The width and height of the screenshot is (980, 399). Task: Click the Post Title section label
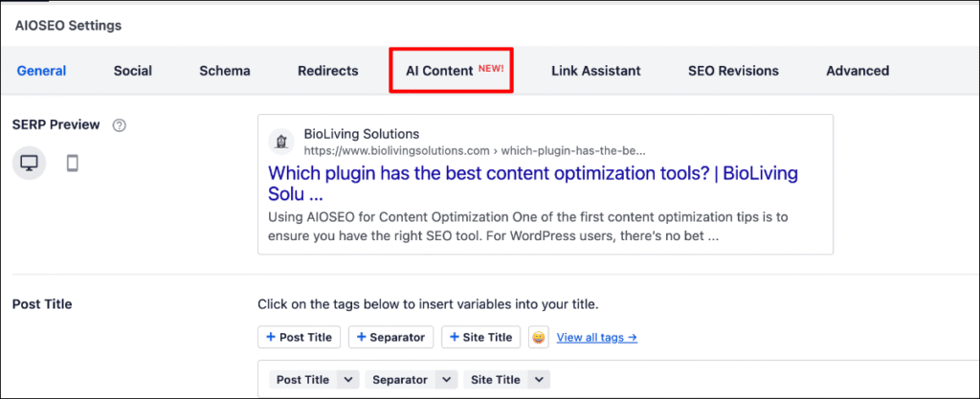tap(42, 304)
